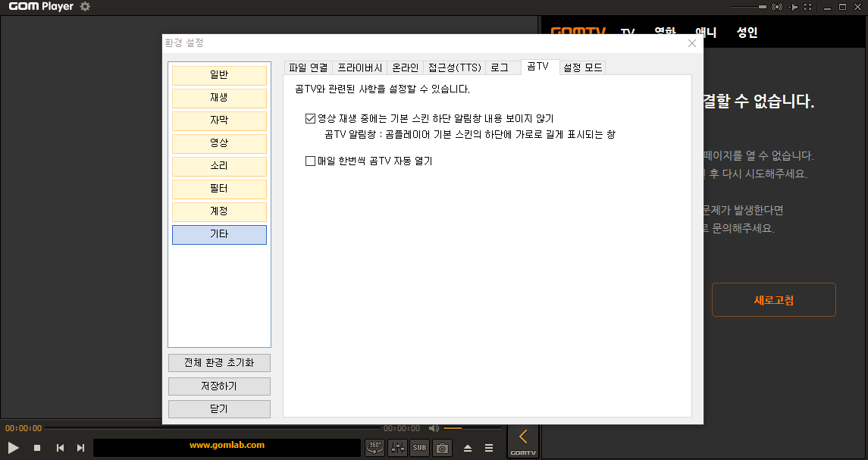Uncheck hiding GomTV notification bar during playback
Image resolution: width=868 pixels, height=460 pixels.
pyautogui.click(x=310, y=117)
